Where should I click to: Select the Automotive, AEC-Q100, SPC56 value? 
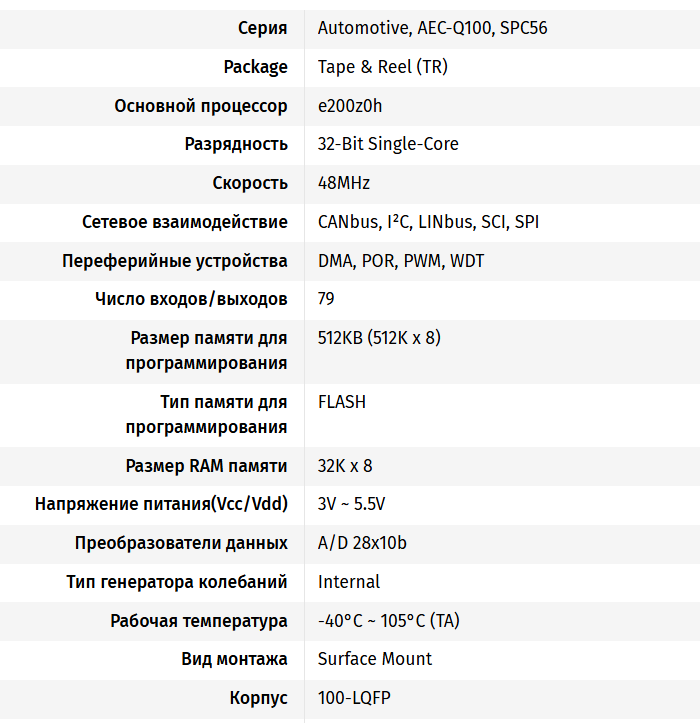(x=432, y=28)
